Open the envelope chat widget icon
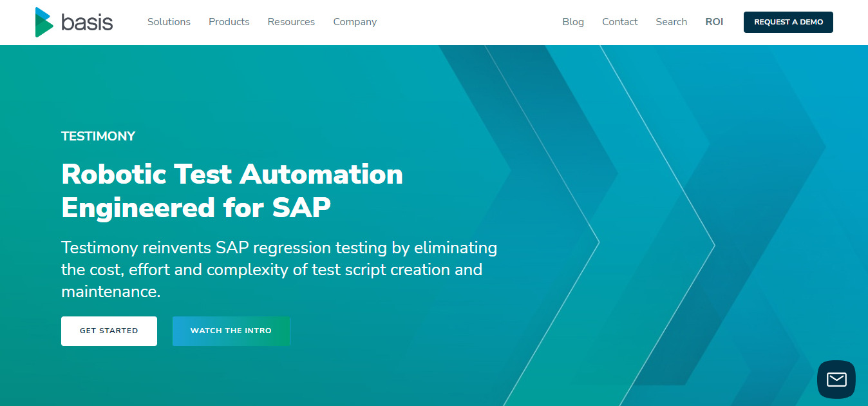The image size is (868, 406). tap(836, 380)
